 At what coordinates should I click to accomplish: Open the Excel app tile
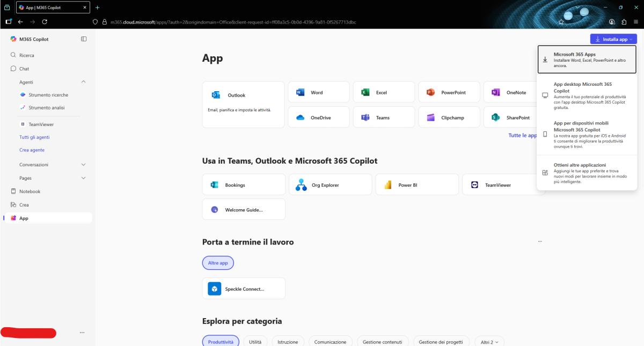pos(384,92)
